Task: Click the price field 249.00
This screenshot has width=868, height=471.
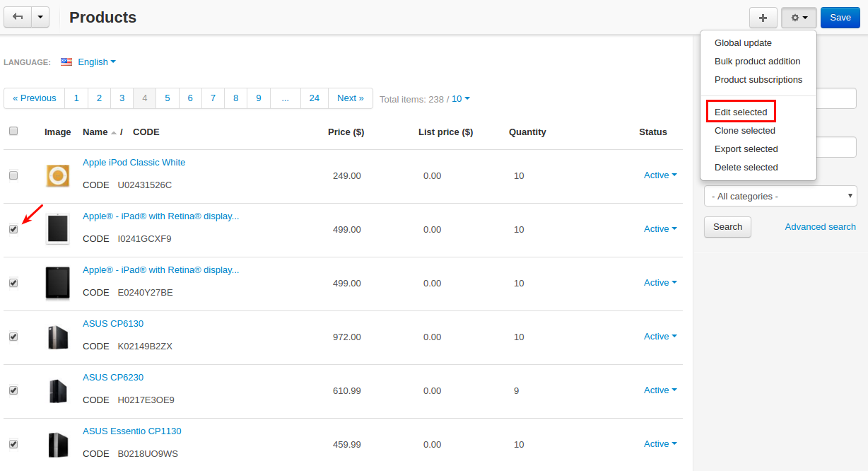Action: [x=347, y=176]
